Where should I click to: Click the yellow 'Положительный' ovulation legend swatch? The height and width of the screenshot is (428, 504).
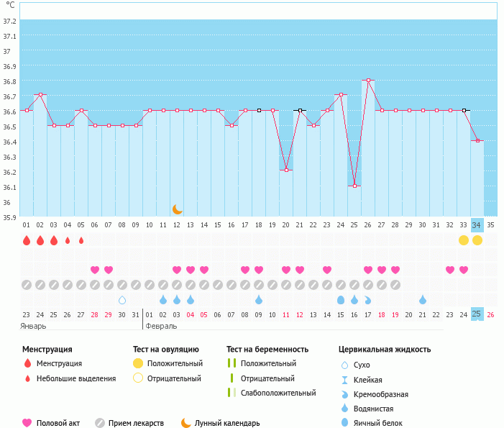click(137, 363)
